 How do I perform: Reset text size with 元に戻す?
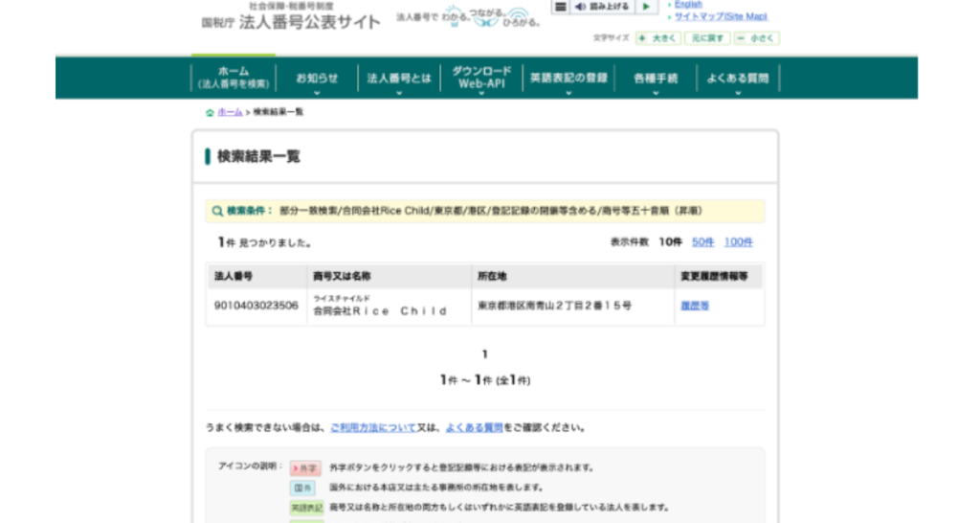coord(708,38)
